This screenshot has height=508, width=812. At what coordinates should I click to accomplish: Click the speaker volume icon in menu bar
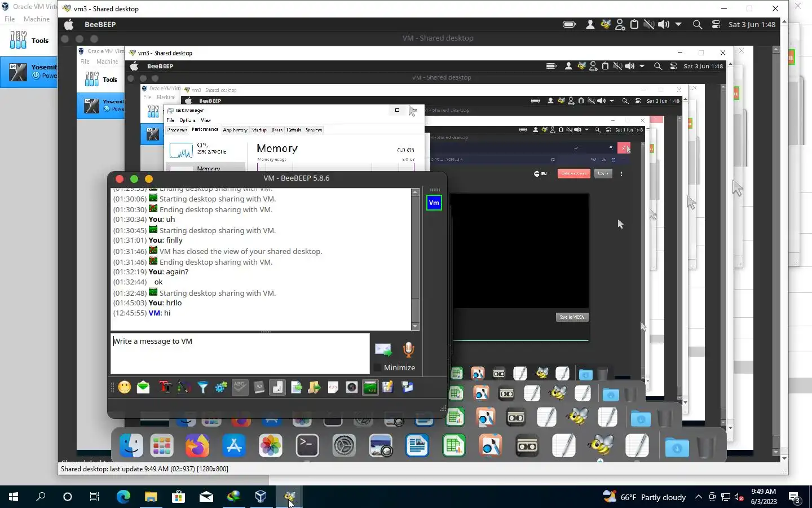coord(664,24)
